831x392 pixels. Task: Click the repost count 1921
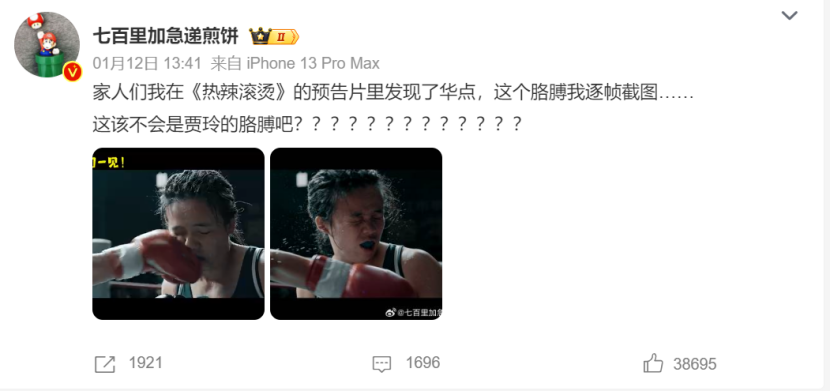coord(145,363)
